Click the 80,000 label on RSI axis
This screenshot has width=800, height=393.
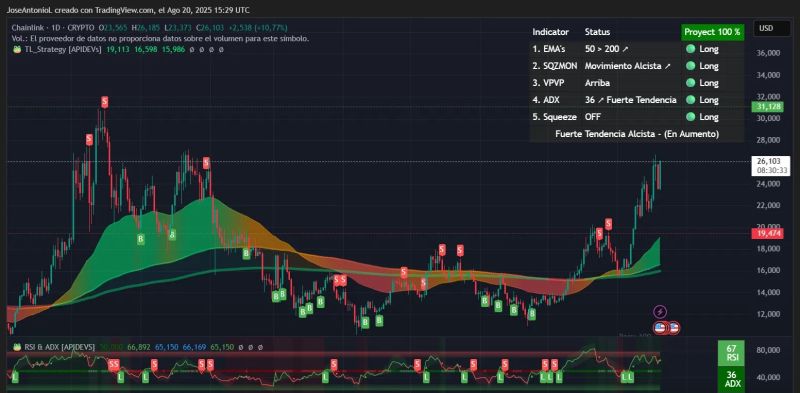coord(769,350)
